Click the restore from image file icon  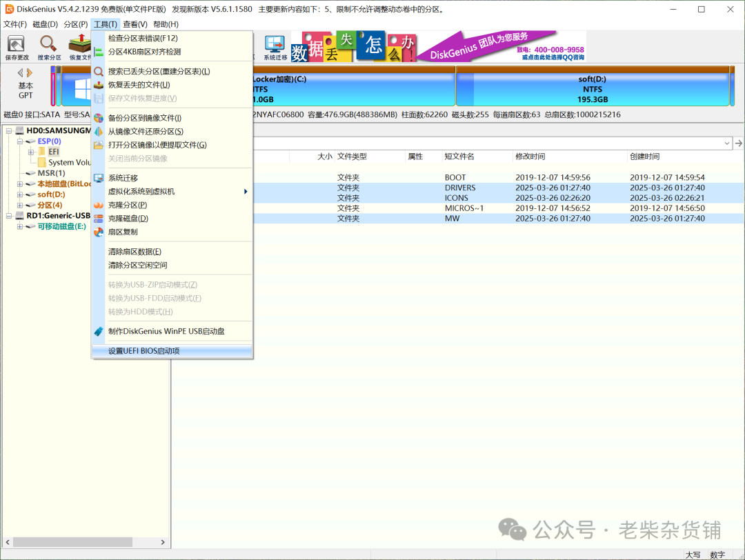pos(99,132)
